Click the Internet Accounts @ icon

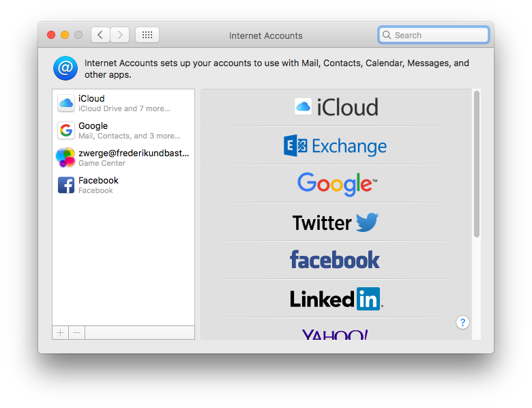[x=65, y=68]
